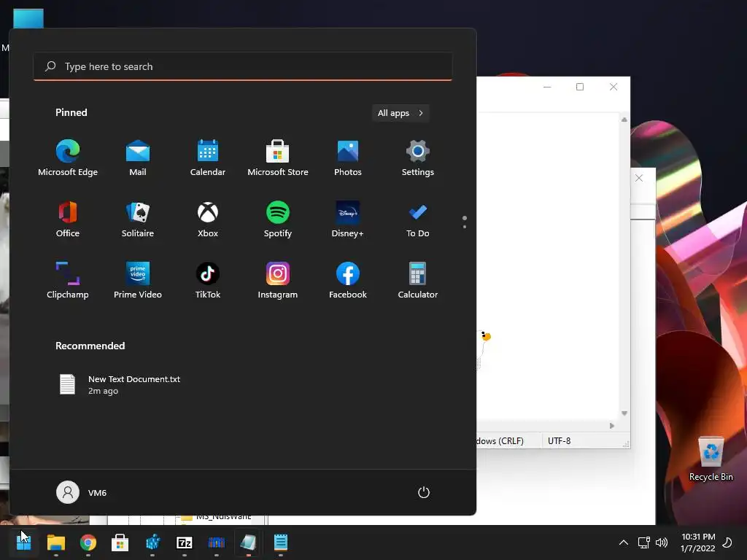Viewport: 747px width, 560px height.
Task: Go to next page of pinned apps
Action: [x=465, y=227]
